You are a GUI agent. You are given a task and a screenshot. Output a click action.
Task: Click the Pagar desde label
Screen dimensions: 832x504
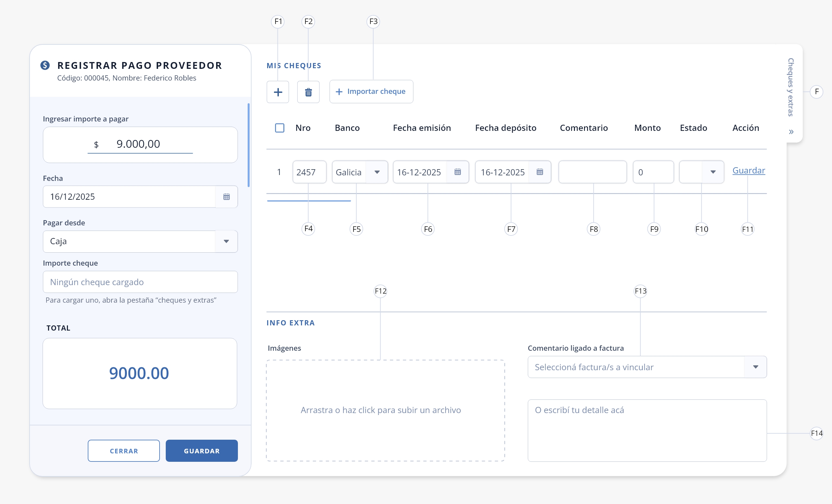[x=64, y=223]
